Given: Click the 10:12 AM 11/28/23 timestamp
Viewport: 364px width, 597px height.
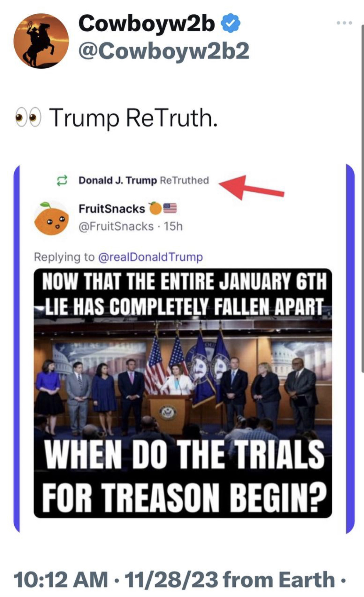Looking at the screenshot, I should [x=115, y=580].
